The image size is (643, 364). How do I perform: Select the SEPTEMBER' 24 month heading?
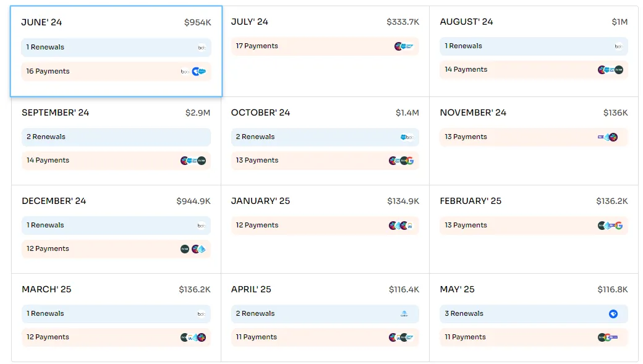[x=56, y=112]
